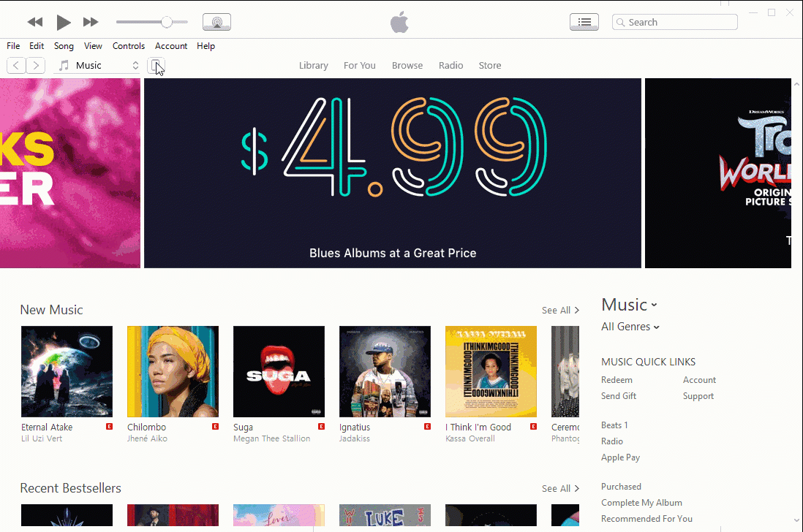Switch to the Store tab
This screenshot has height=532, width=803.
tap(489, 66)
